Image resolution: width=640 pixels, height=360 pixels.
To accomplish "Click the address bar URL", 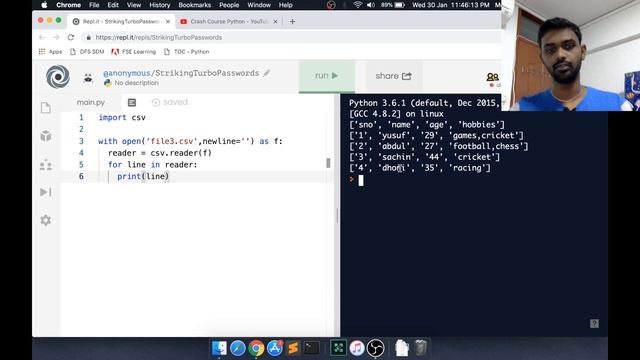I will pos(159,38).
